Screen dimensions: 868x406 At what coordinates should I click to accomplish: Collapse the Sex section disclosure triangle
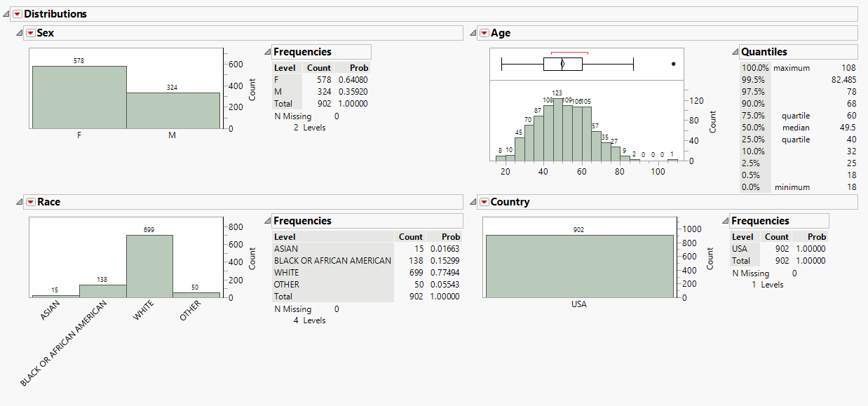(19, 33)
